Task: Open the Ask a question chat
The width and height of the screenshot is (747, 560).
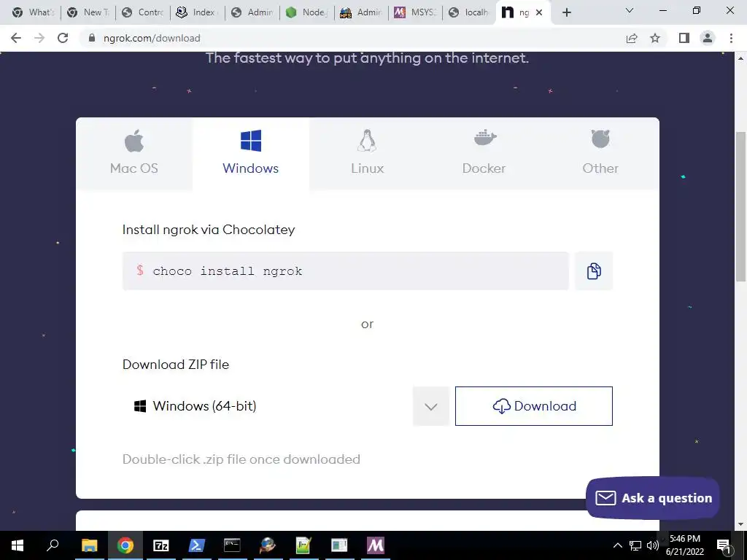Action: point(653,498)
